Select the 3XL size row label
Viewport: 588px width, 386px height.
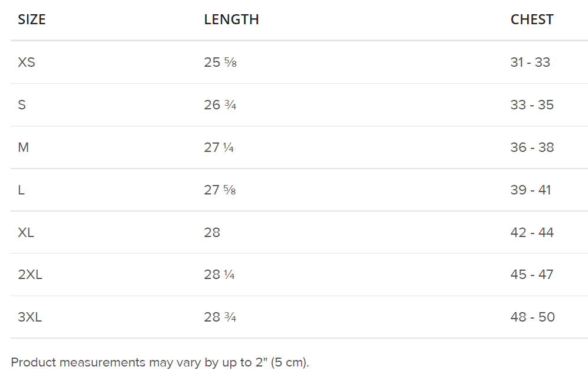click(30, 317)
